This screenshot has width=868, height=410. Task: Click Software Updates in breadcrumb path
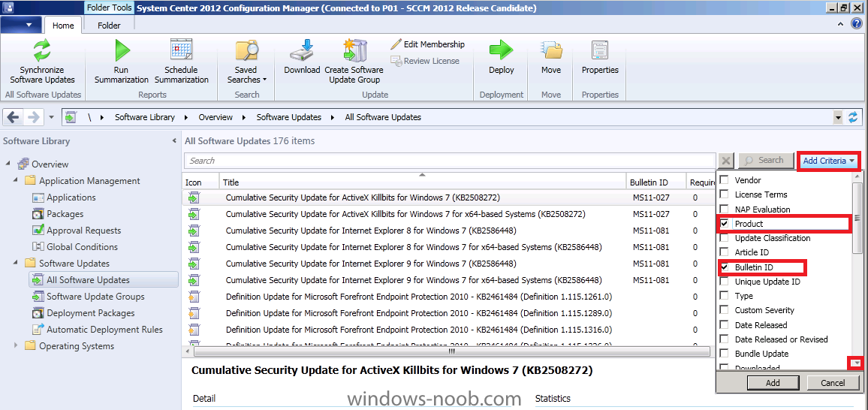[x=288, y=117]
